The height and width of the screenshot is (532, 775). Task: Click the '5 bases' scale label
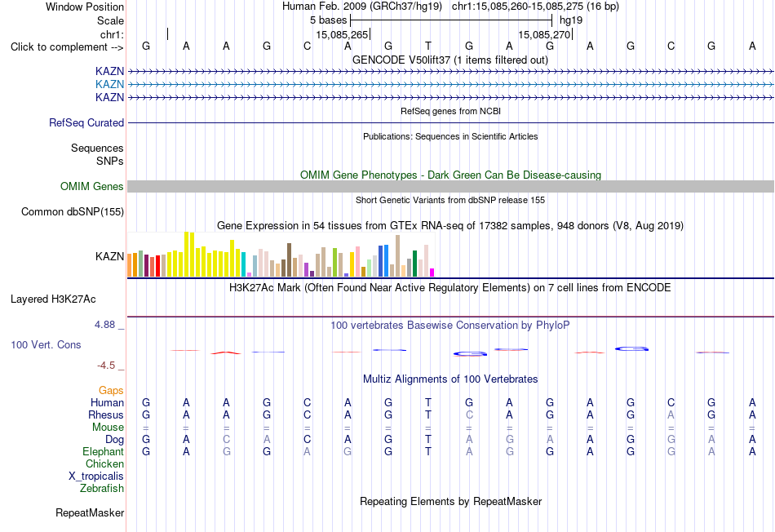329,20
